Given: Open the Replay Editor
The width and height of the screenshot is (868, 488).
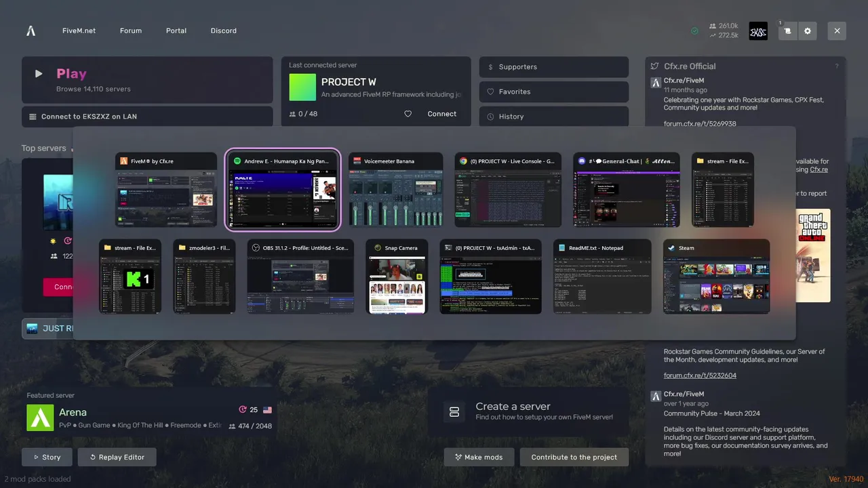Looking at the screenshot, I should point(117,457).
